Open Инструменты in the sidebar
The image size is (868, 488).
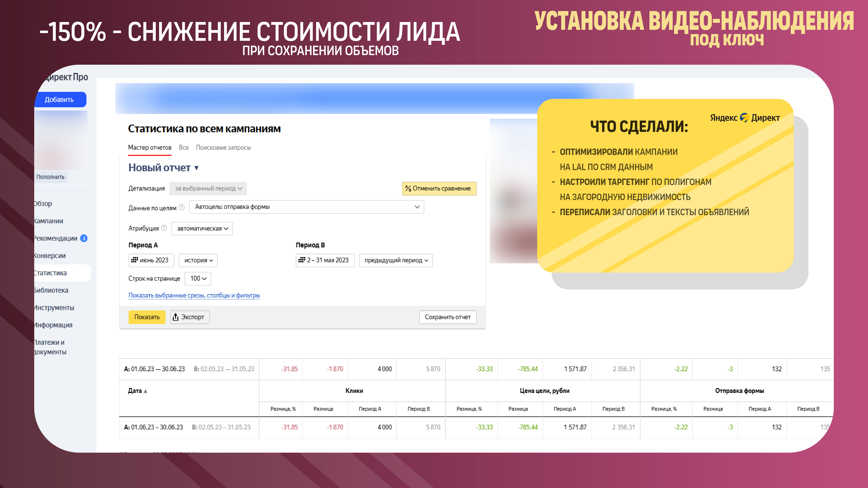point(54,308)
